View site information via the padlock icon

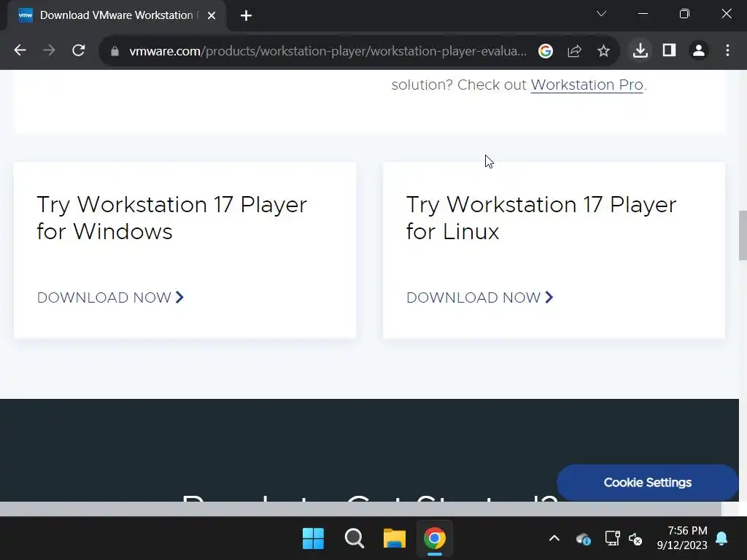click(115, 51)
